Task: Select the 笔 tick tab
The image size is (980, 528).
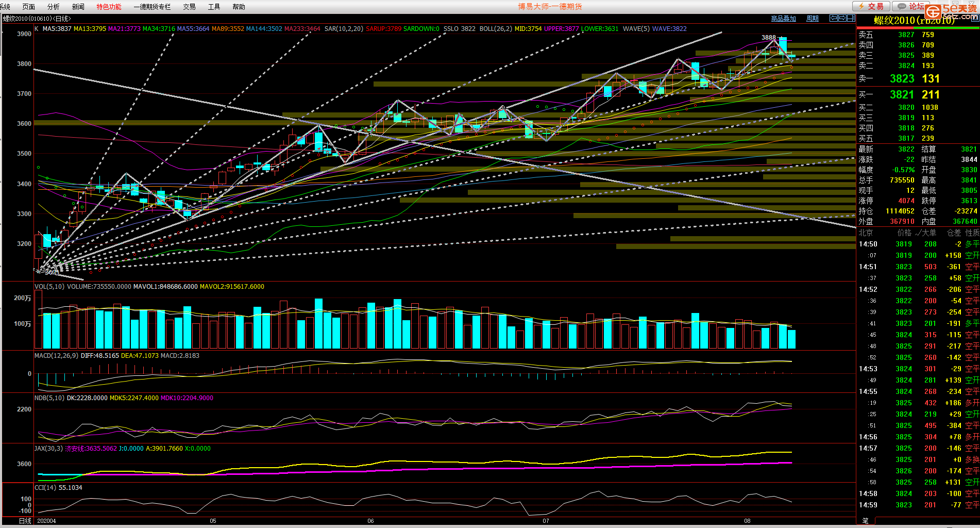Action: coord(865,521)
